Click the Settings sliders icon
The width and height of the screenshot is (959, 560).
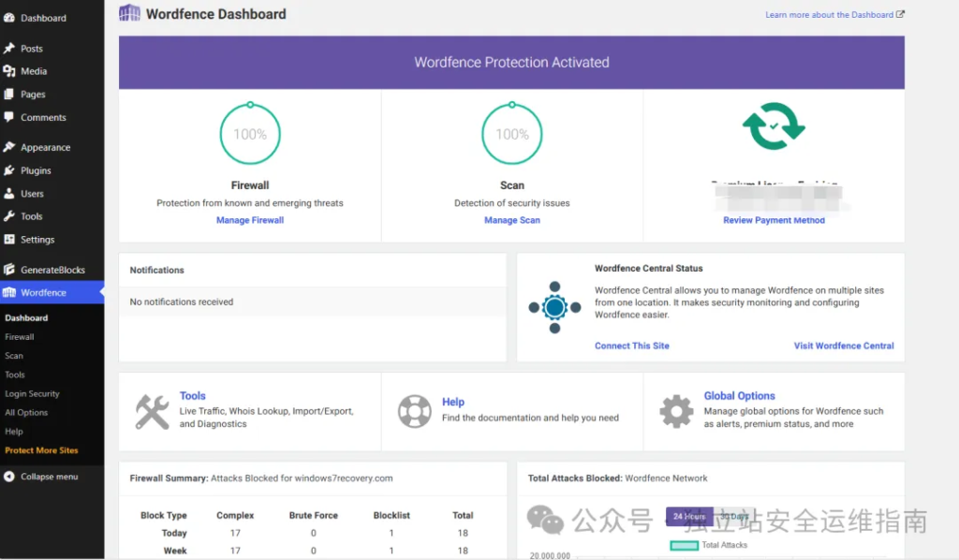coord(8,239)
